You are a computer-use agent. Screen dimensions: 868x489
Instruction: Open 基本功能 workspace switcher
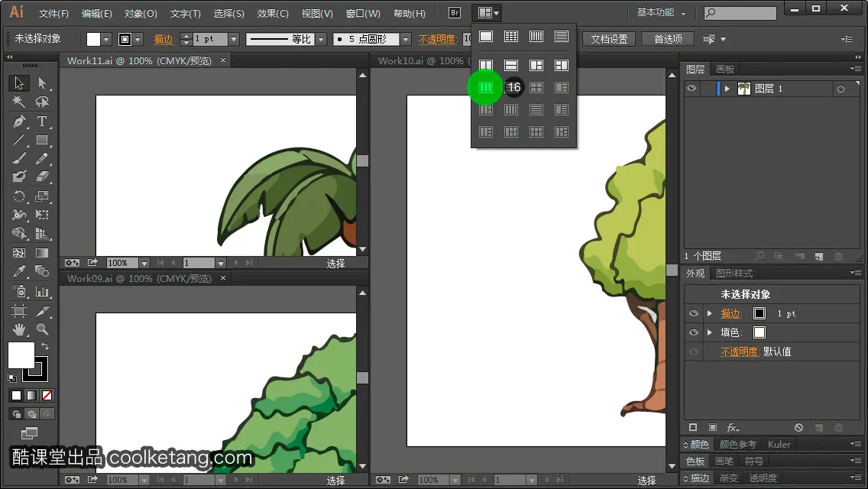[661, 13]
